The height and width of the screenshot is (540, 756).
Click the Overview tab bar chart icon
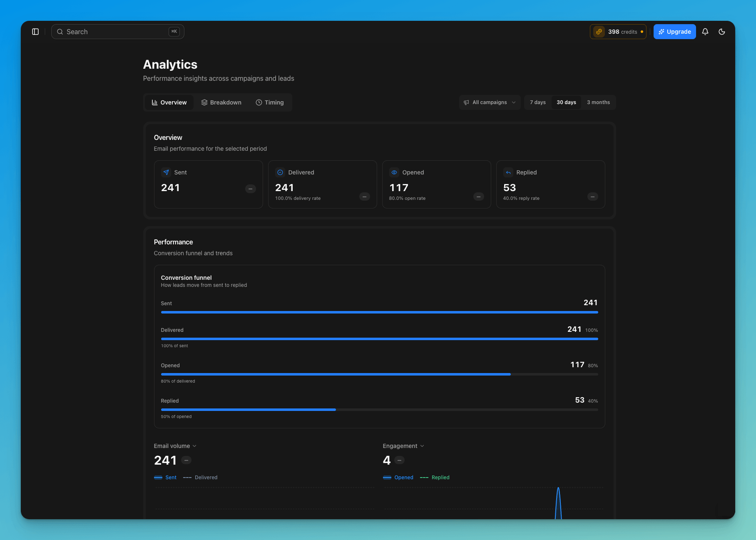155,102
